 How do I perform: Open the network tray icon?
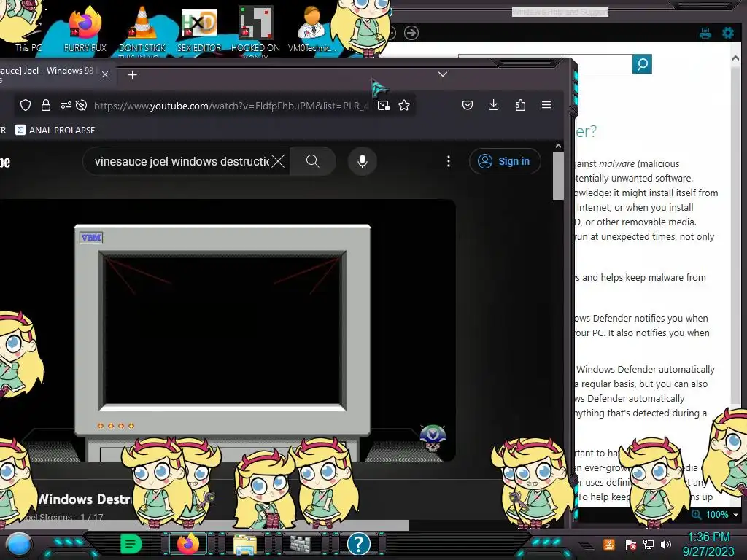[649, 544]
